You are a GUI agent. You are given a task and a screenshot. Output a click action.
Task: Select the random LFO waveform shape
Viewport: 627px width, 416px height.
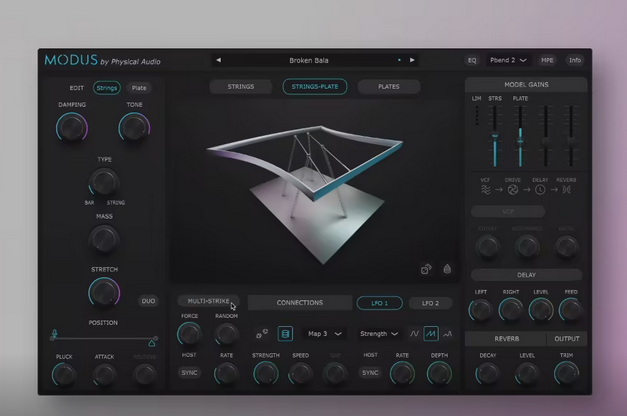(447, 333)
